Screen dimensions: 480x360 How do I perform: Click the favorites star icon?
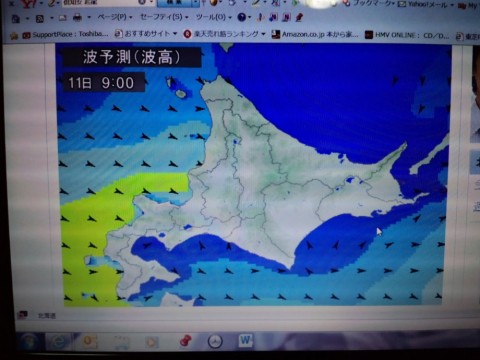pos(14,35)
